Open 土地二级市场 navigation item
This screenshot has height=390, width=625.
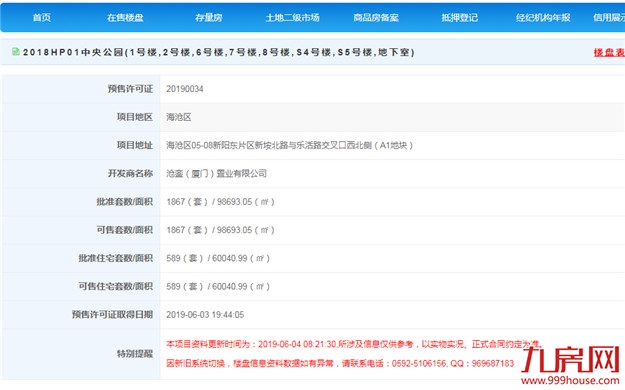[x=292, y=18]
